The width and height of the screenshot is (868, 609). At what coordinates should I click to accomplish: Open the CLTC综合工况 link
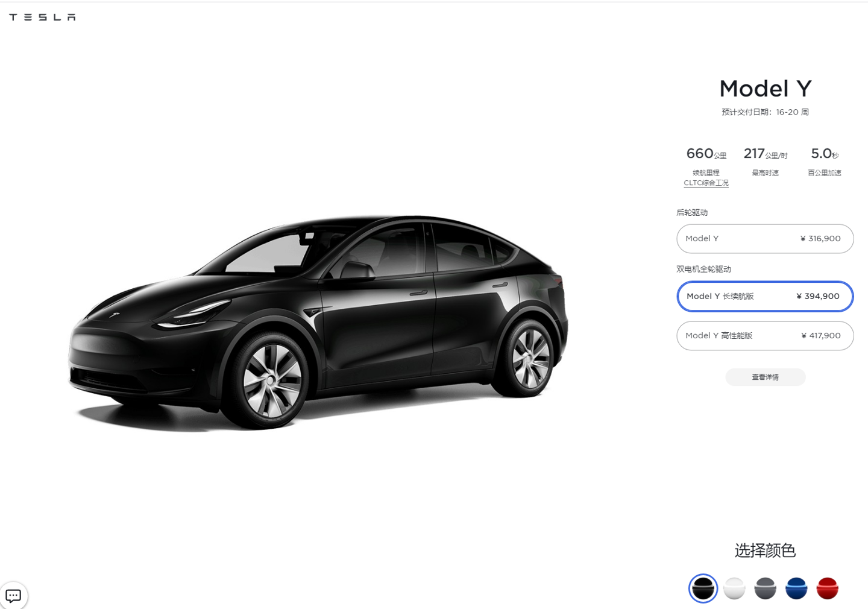706,183
